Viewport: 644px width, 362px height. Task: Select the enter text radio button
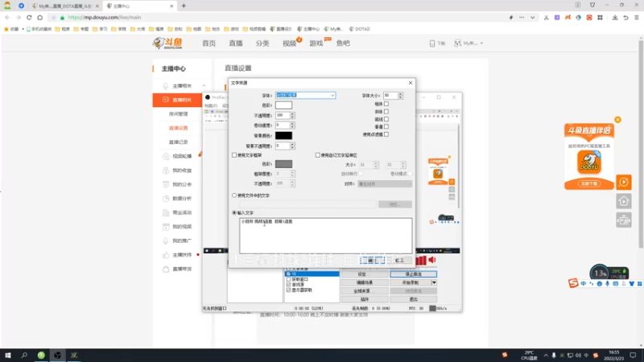tap(234, 212)
